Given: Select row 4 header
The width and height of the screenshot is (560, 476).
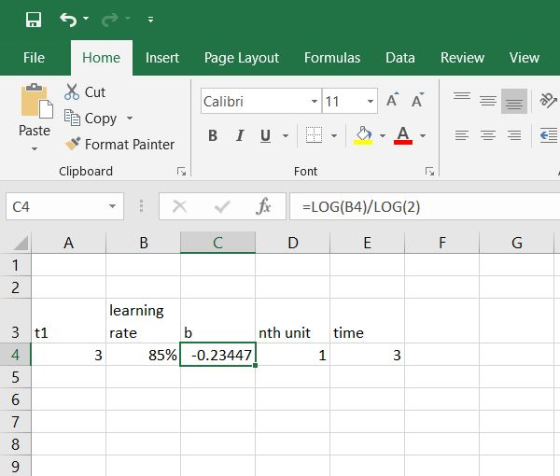Looking at the screenshot, I should (15, 355).
